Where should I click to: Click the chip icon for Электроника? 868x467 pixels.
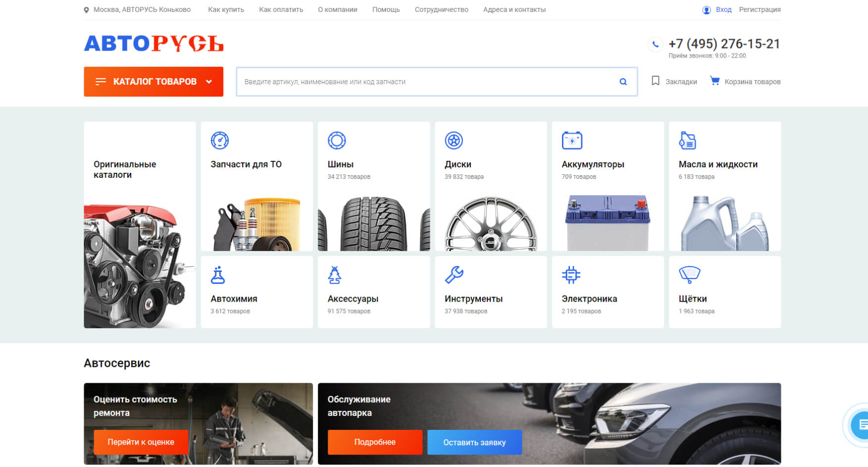[571, 275]
